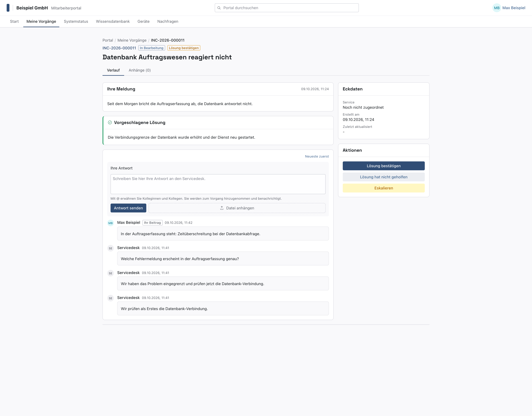The image size is (532, 416).
Task: Send reply with Antwort senden
Action: coord(128,208)
